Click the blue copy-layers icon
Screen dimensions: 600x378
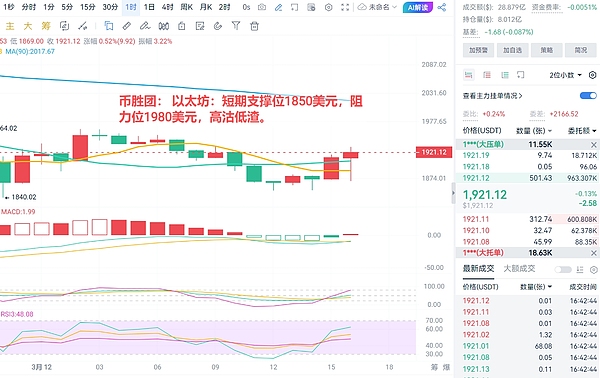109,26
